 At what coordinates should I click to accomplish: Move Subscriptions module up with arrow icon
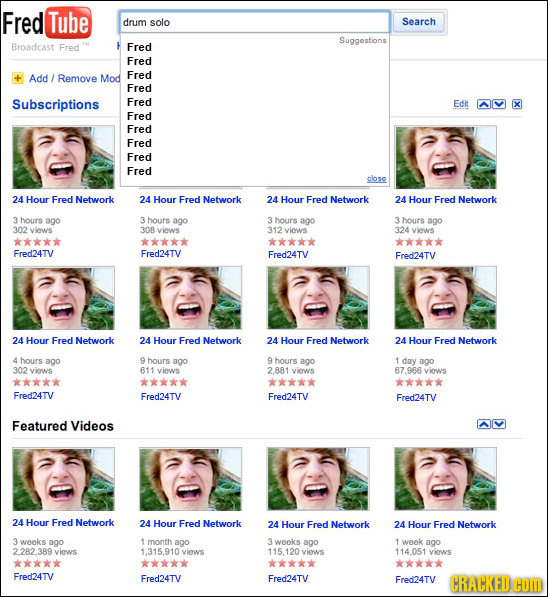[x=484, y=104]
